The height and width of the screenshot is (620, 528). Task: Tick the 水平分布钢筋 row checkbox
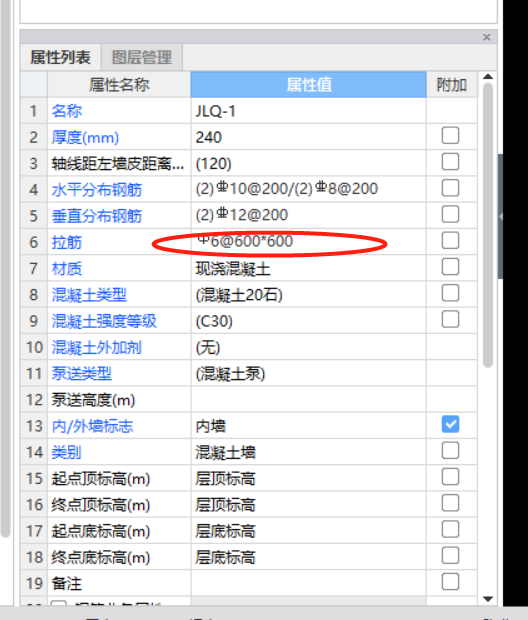click(x=450, y=188)
